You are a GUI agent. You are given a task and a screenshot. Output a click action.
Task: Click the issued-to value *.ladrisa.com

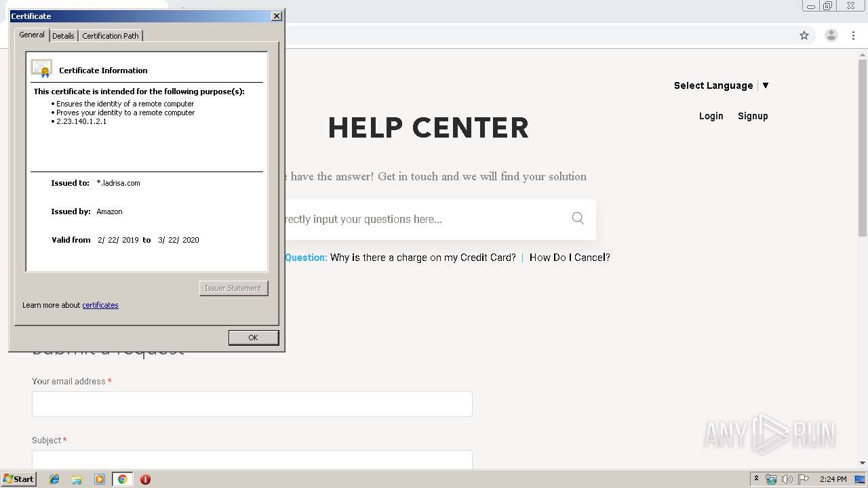click(x=118, y=183)
